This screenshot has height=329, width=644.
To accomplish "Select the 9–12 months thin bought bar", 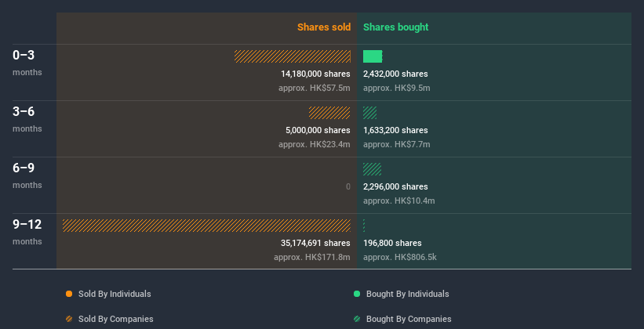I will click(364, 226).
